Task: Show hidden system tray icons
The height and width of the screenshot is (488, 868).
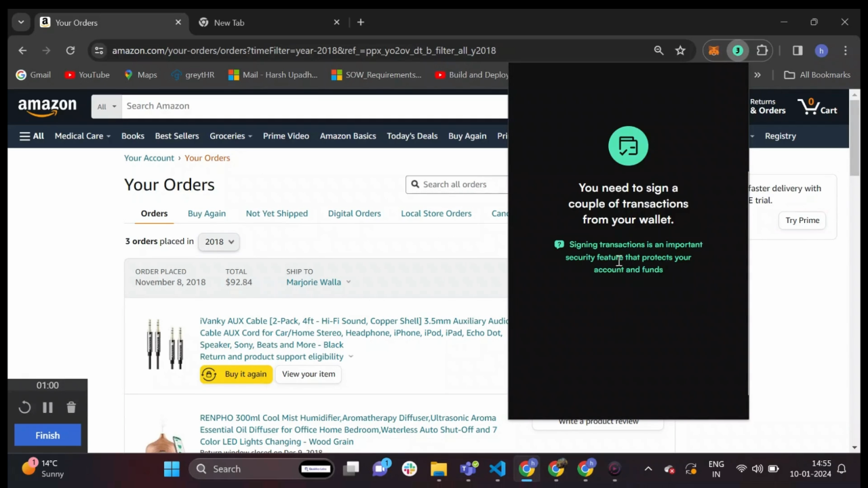Action: 648,469
